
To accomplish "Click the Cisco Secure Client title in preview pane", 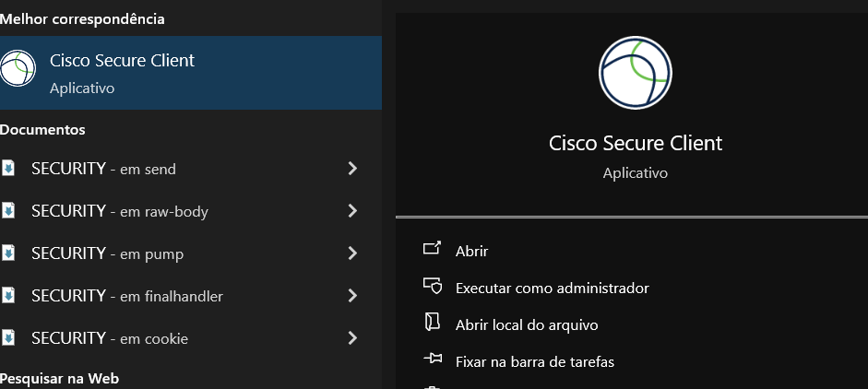I will tap(636, 143).
